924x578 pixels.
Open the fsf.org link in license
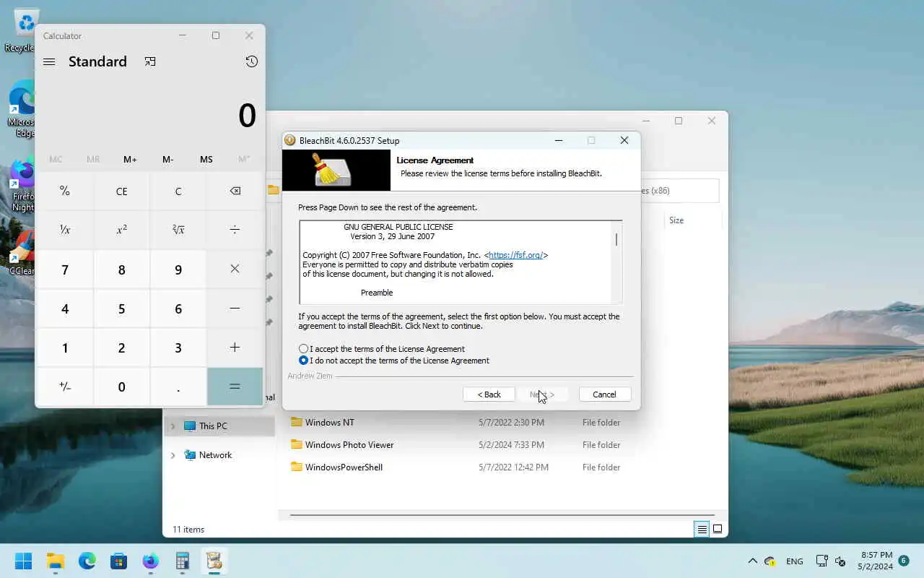click(516, 255)
